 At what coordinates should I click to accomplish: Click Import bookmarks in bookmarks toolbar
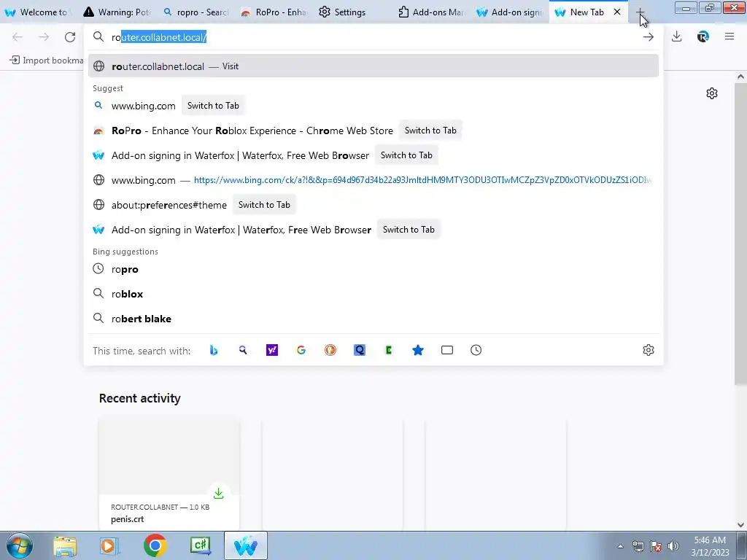[47, 60]
